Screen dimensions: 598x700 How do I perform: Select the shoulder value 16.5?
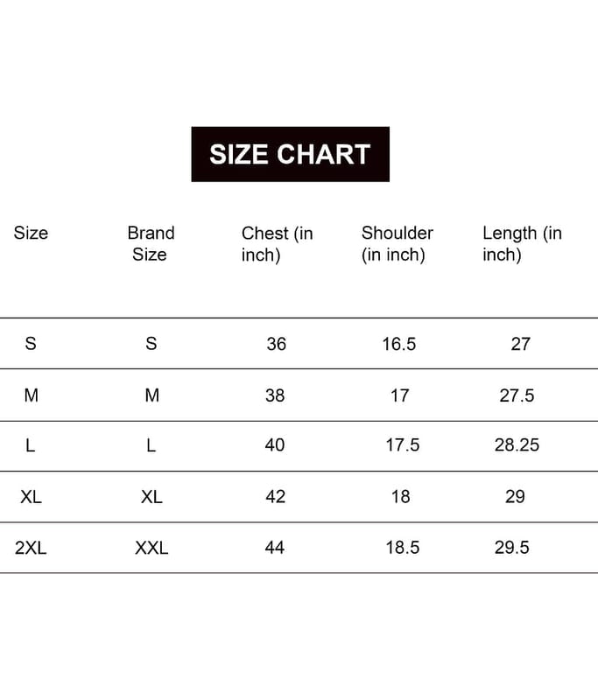(398, 344)
